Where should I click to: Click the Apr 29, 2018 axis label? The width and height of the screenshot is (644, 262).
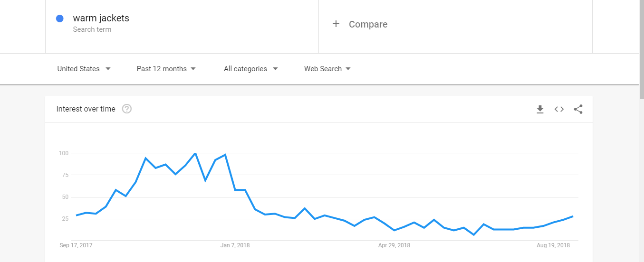point(394,245)
